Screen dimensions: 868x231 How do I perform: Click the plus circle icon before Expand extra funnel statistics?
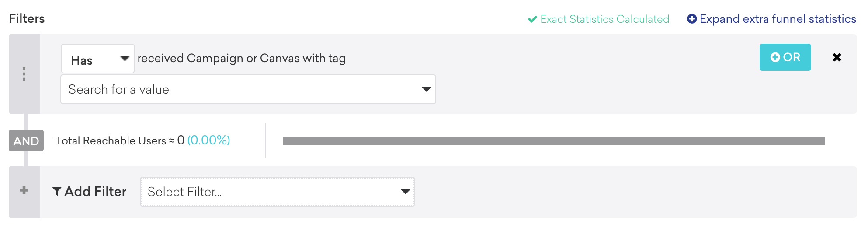tap(692, 19)
